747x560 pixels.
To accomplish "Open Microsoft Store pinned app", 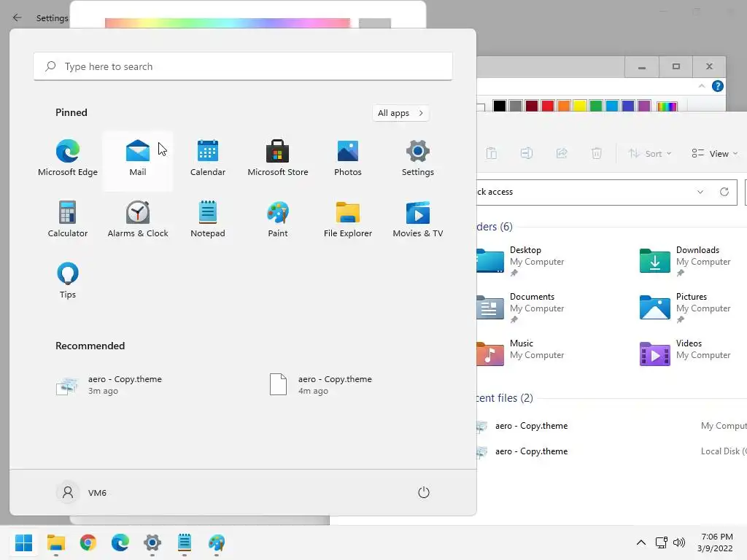I will click(x=278, y=158).
